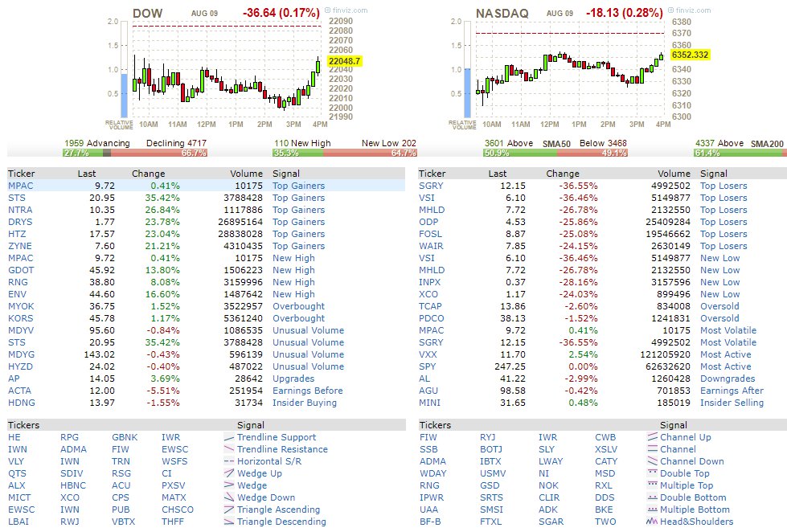This screenshot has width=787, height=532.
Task: Open the Channel signal text link
Action: [x=678, y=449]
